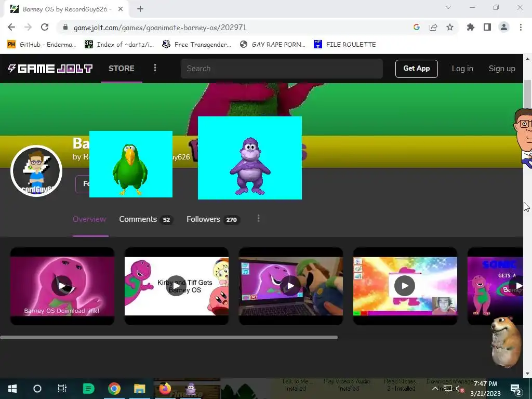
Task: Open the more options dots beside Followers
Action: point(259,219)
